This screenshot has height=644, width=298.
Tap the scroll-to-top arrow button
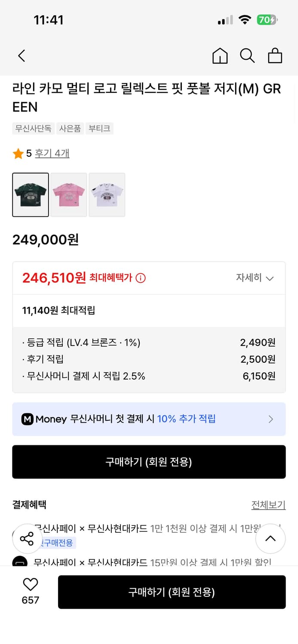click(x=270, y=538)
